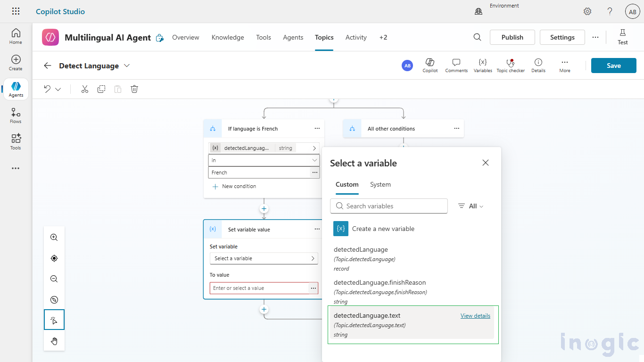Expand the All filter dropdown
The width and height of the screenshot is (644, 362).
click(x=471, y=206)
